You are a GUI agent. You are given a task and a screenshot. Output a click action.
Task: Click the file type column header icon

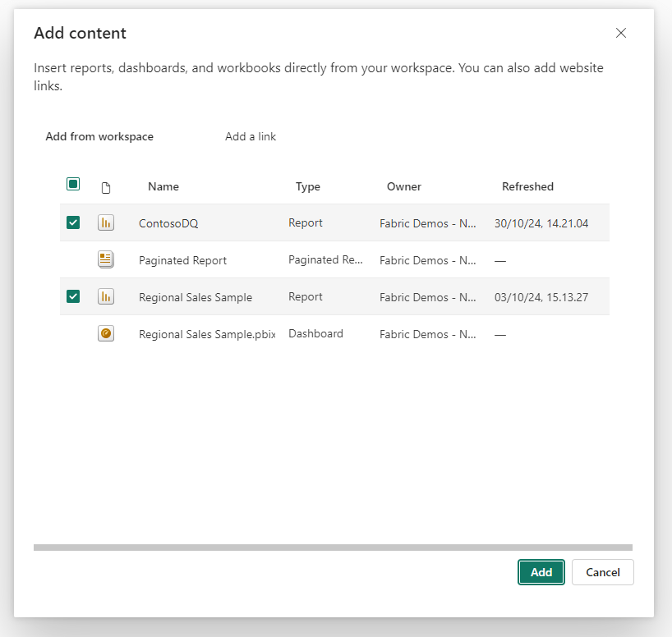coord(105,187)
